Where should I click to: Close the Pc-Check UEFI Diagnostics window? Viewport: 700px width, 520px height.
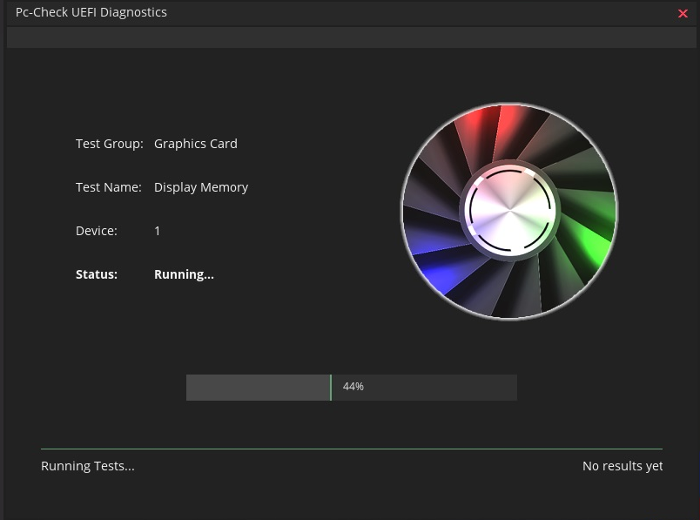683,13
